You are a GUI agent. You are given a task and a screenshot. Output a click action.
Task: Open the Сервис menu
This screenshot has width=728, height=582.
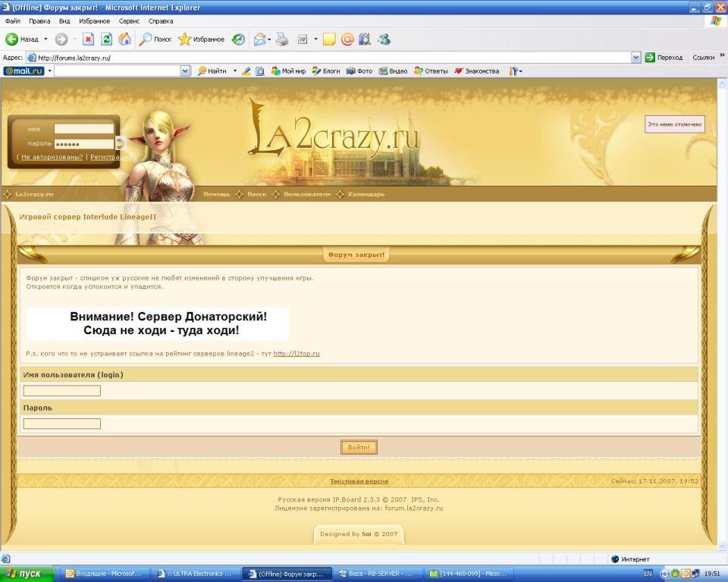pos(129,21)
